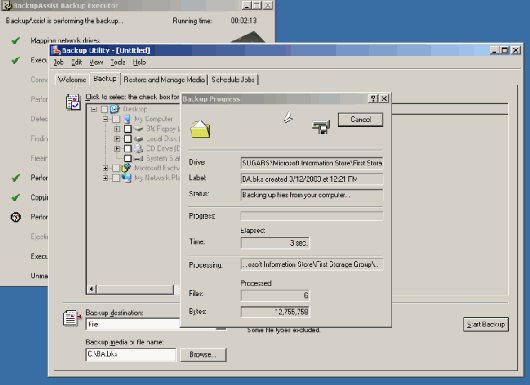This screenshot has height=385, width=530.
Task: Expand the Microsoft Exchange tree node
Action: point(105,168)
